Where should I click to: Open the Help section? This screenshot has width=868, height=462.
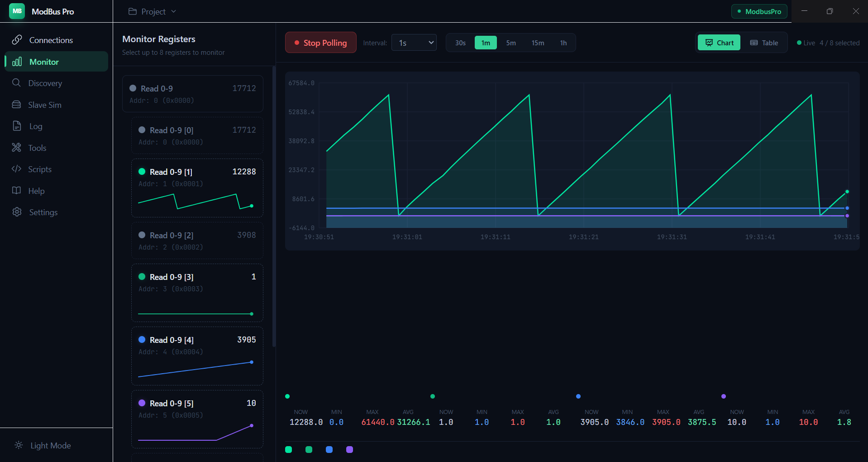click(35, 191)
